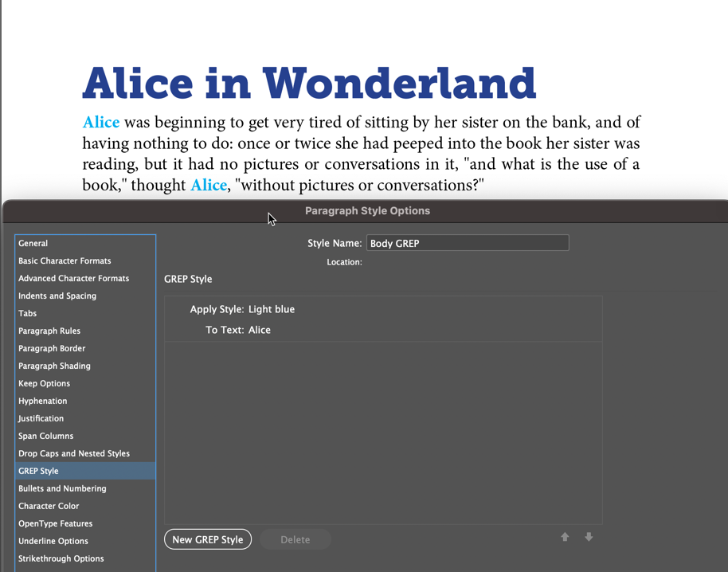Click the Apply Style label
728x572 pixels.
click(217, 309)
